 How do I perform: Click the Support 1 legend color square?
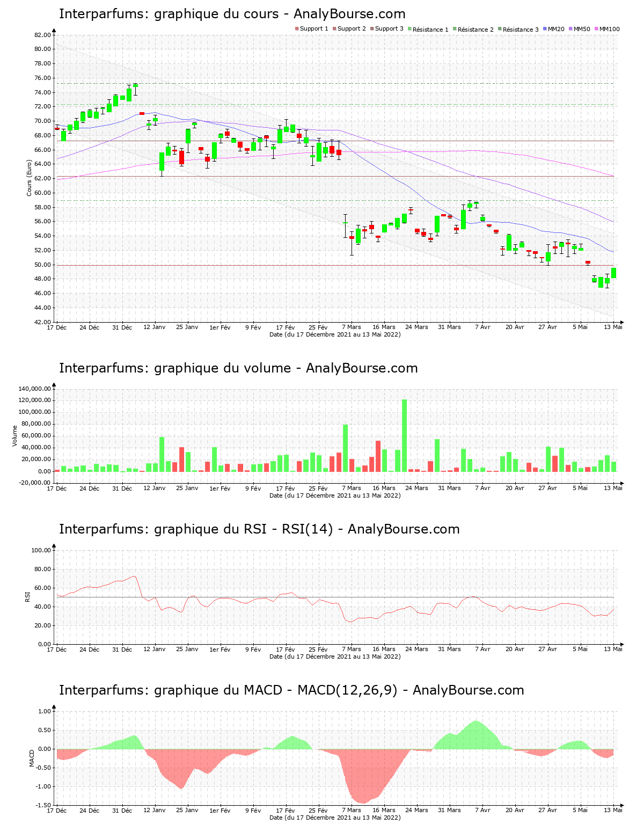pyautogui.click(x=297, y=28)
